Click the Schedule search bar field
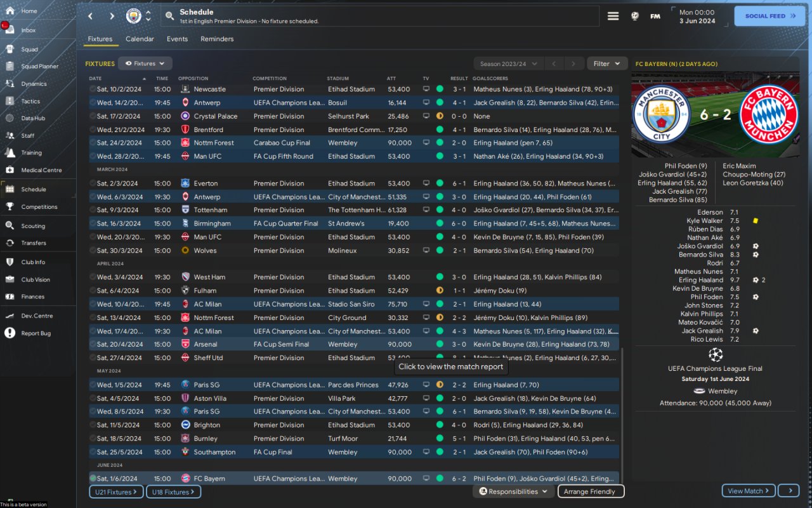Screen dimensions: 812x508 pyautogui.click(x=379, y=16)
